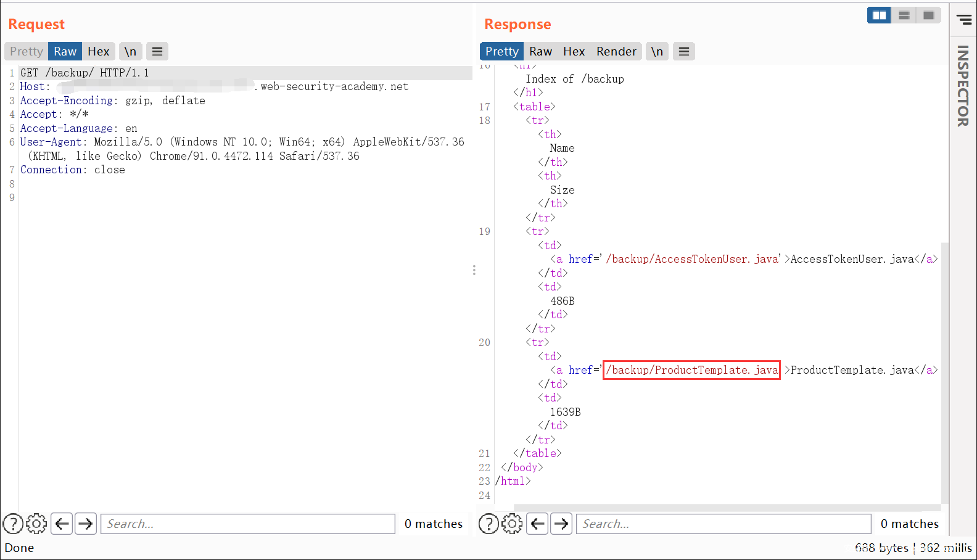Viewport: 977px width, 560px height.
Task: Go to previous match in Response search
Action: [537, 524]
